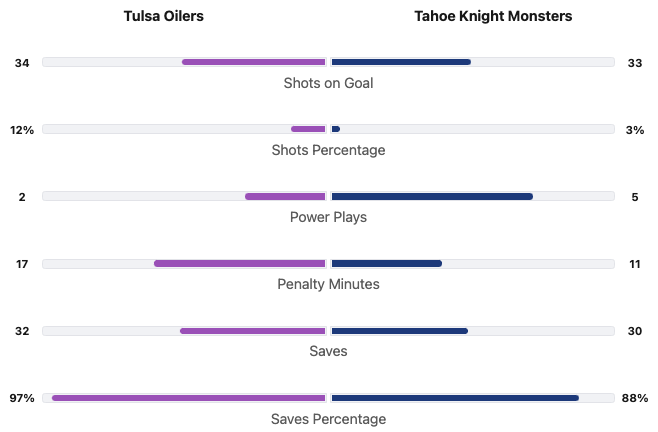Click the purple Penalty Minutes bar
The image size is (658, 432).
click(240, 264)
